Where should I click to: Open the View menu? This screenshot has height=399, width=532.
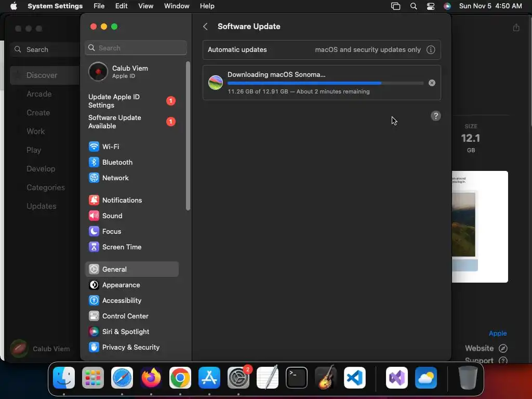coord(146,6)
